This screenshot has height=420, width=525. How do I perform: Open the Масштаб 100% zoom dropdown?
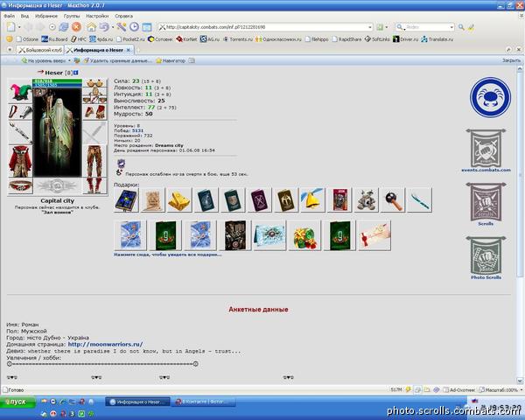(x=500, y=390)
